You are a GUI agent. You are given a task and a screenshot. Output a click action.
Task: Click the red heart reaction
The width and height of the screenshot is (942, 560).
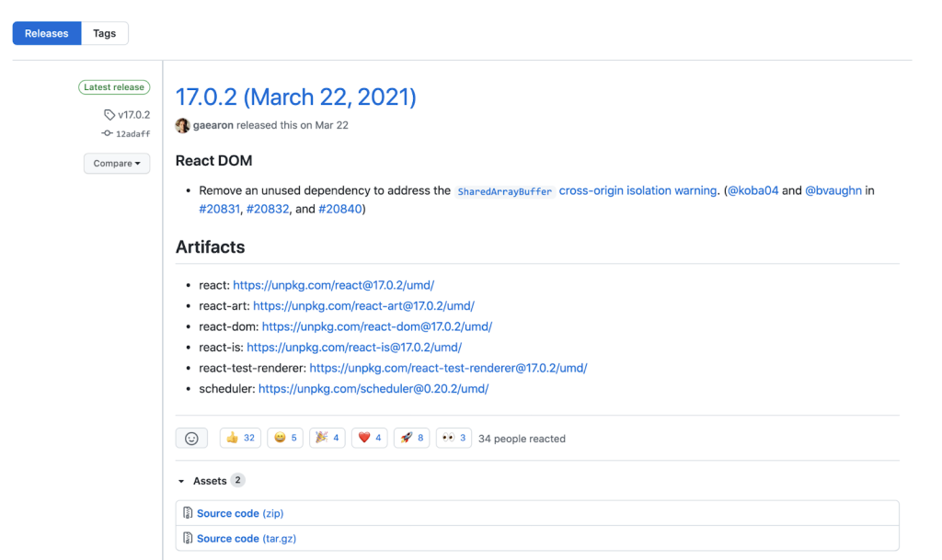[369, 439]
